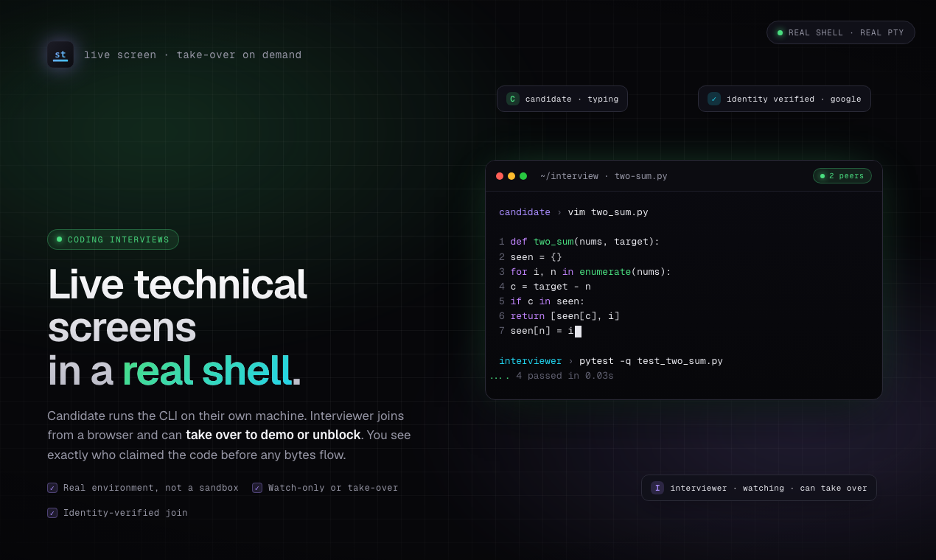Click the 'real shell' gradient heading text
The width and height of the screenshot is (936, 560).
coord(206,371)
